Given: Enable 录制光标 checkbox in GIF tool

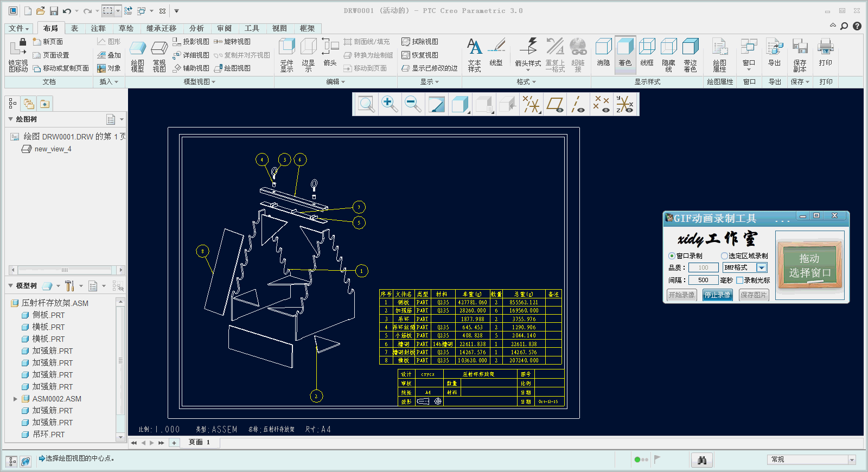Looking at the screenshot, I should coord(739,280).
